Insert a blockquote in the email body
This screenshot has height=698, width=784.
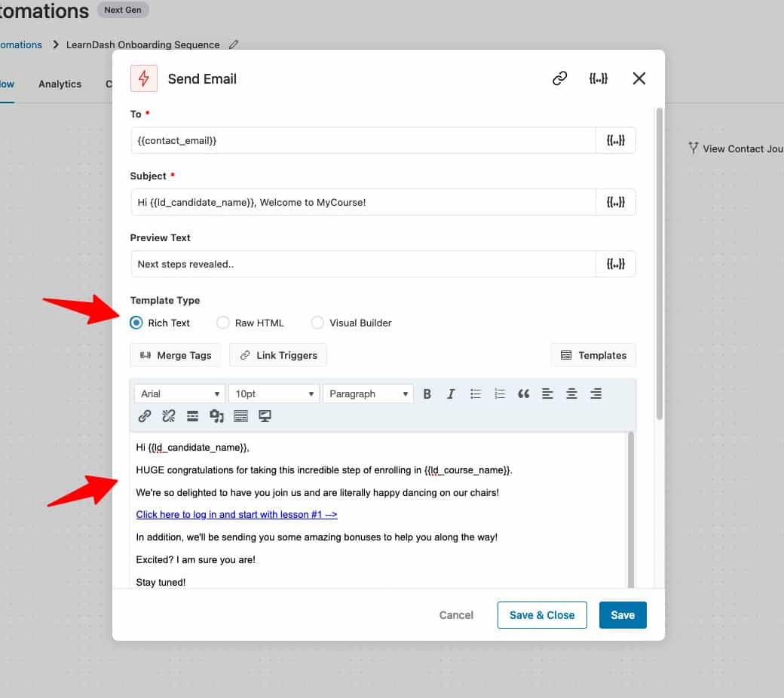[x=524, y=393]
